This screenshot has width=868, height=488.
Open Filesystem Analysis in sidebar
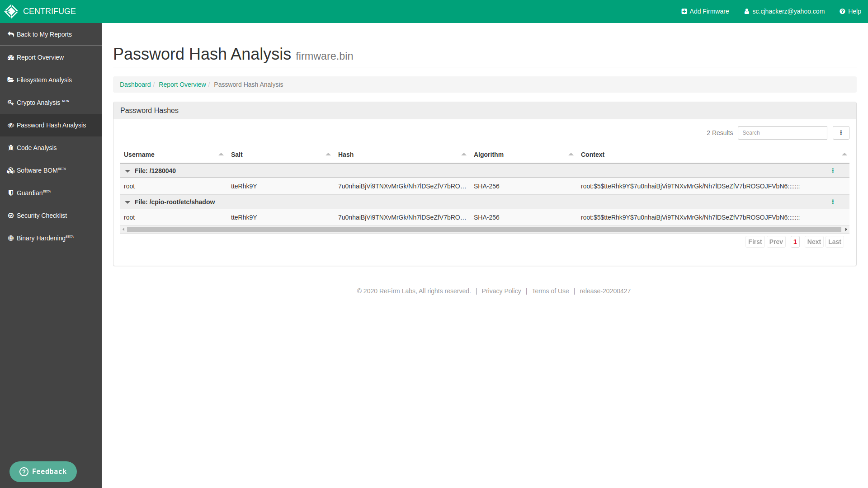click(x=51, y=80)
